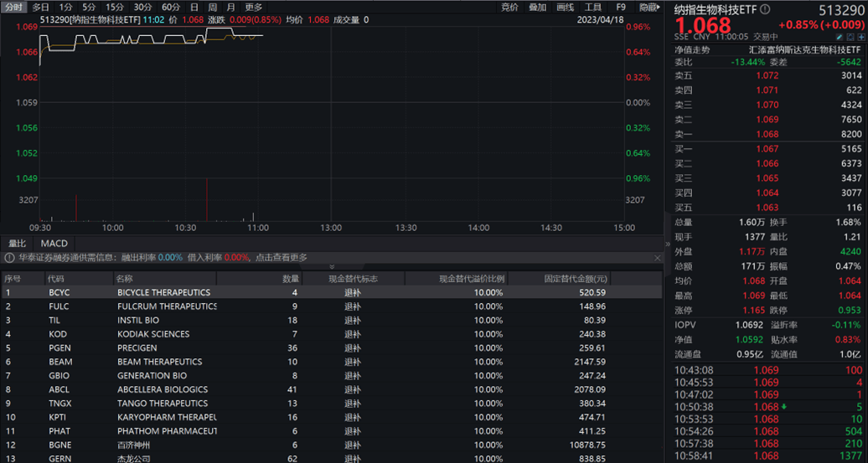Select the 月 monthly period tab
The width and height of the screenshot is (868, 463).
point(231,8)
